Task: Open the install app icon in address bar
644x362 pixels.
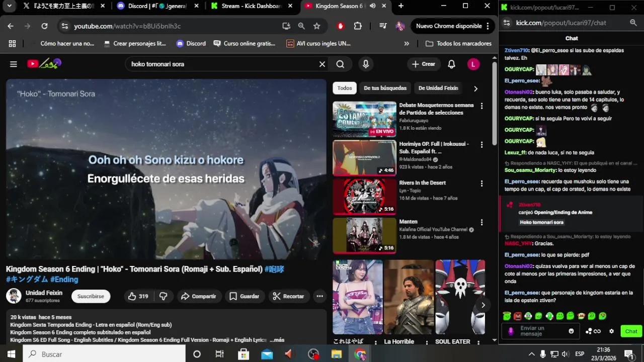Action: point(286,26)
